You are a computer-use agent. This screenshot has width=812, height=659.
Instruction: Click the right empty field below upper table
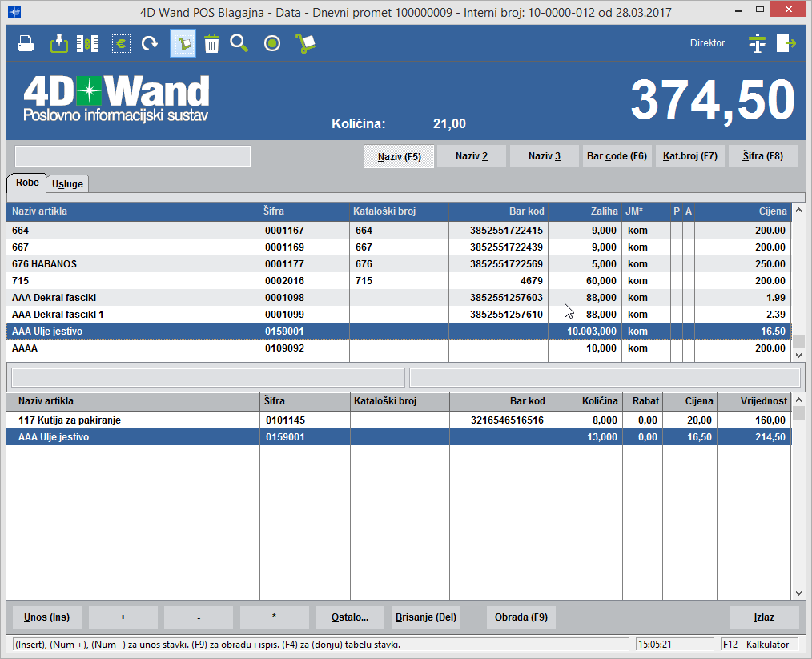point(605,377)
